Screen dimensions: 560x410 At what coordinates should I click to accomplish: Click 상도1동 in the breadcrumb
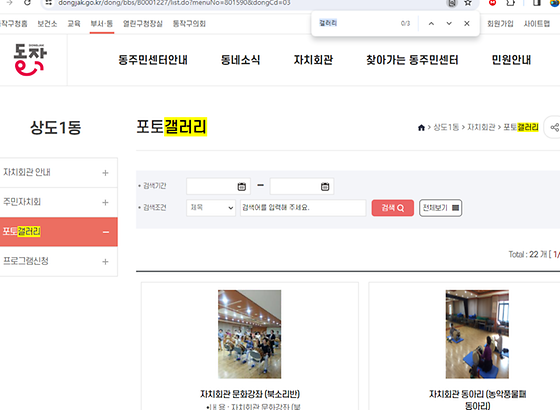[446, 128]
